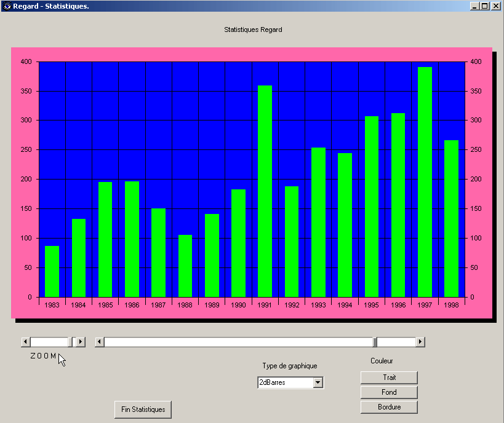This screenshot has height=423, width=504.
Task: Click the Fin Statistiques button
Action: (x=143, y=409)
